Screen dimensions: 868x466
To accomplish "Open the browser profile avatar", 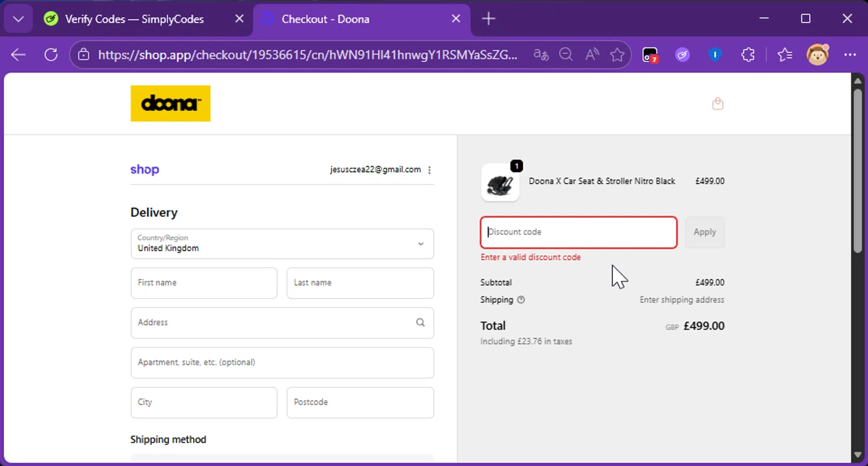I will 818,55.
